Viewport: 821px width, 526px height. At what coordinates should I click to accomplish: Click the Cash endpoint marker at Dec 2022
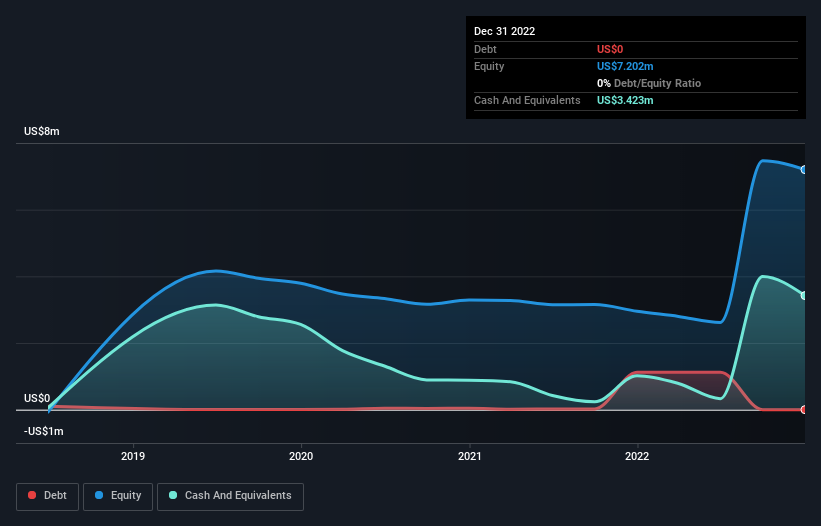(x=804, y=296)
